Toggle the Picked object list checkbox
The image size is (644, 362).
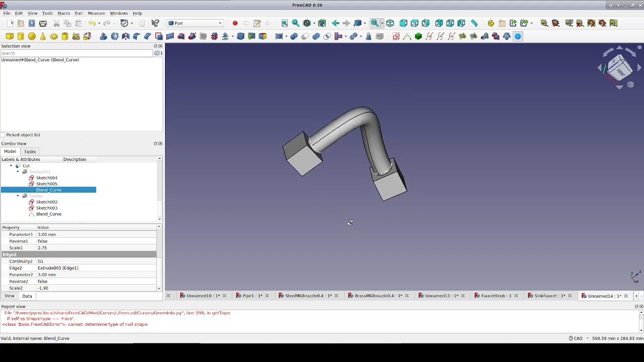[x=3, y=135]
